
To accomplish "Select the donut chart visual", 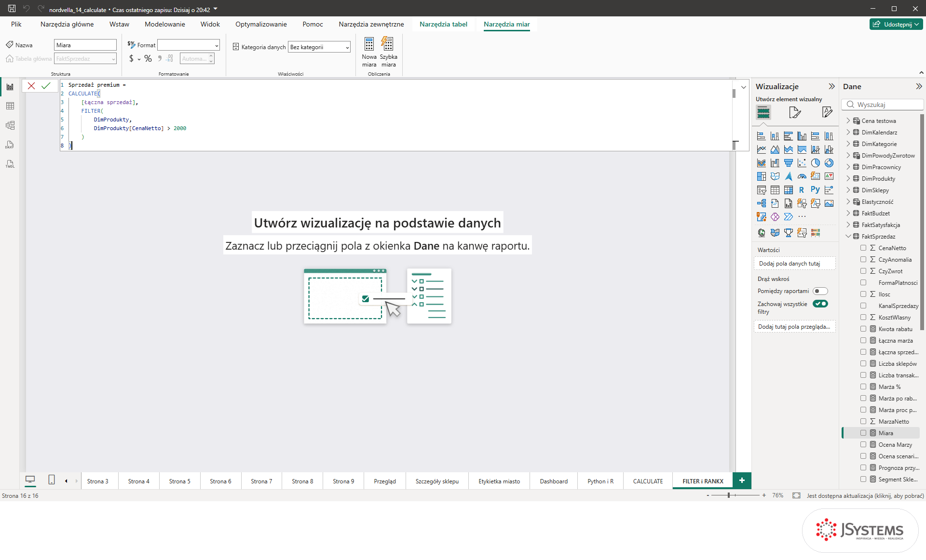I will 829,163.
